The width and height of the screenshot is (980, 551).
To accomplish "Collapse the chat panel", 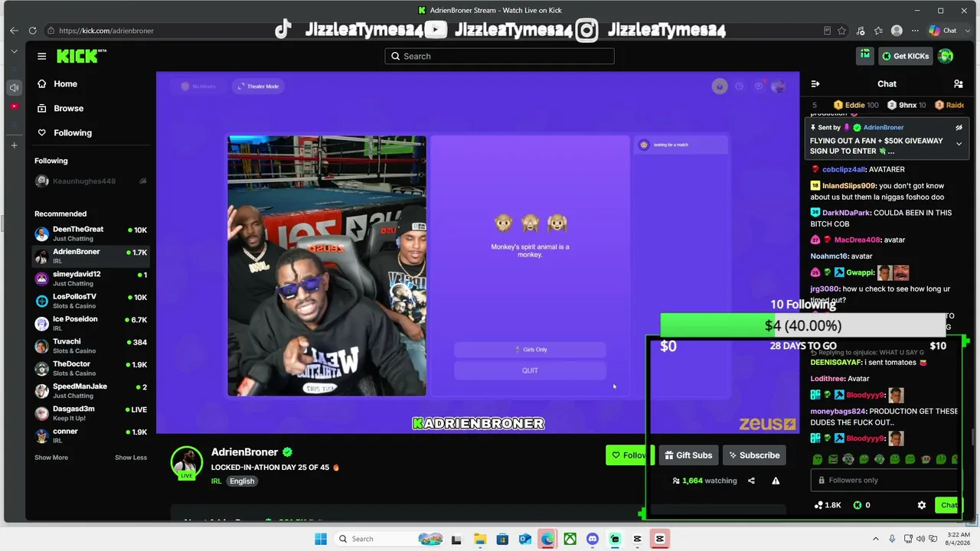I will (815, 84).
